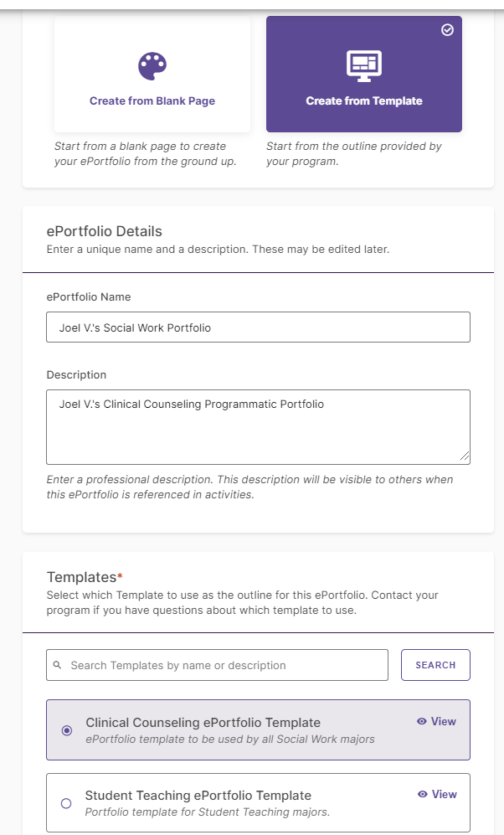Click the checkmark on the selected Template card
Screen dimensions: 504x835
(448, 30)
